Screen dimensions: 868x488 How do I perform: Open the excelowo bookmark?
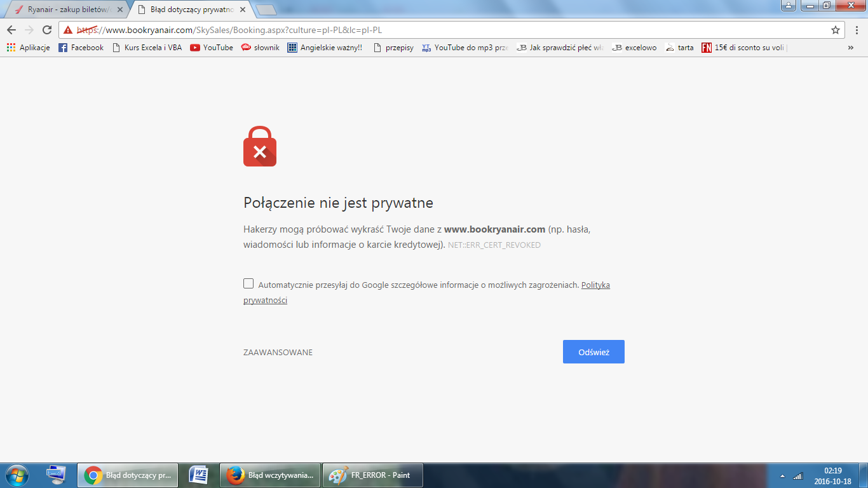[x=634, y=48]
